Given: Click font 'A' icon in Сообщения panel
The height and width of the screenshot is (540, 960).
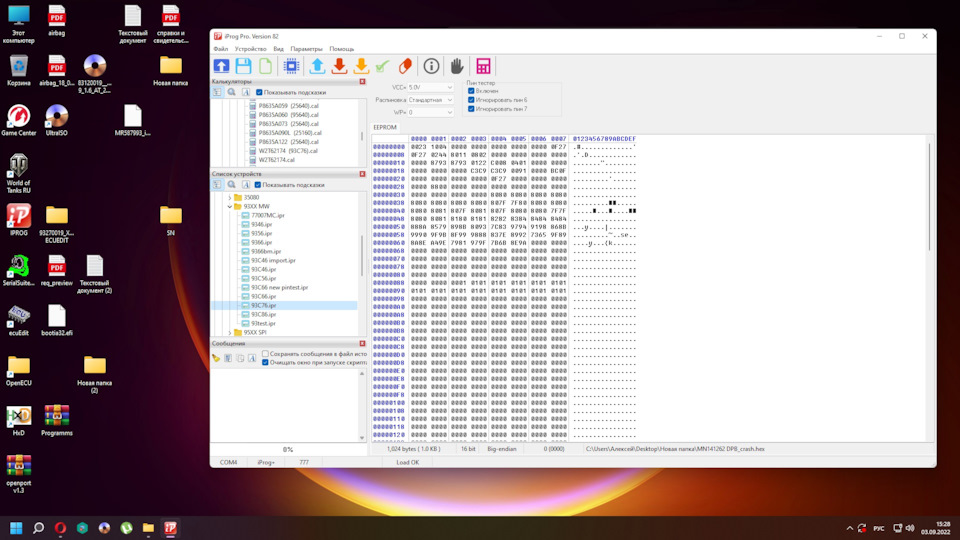Looking at the screenshot, I should (x=252, y=358).
